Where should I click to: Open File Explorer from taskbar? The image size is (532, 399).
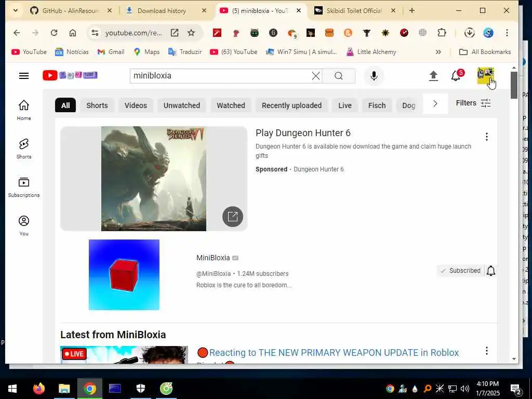click(64, 388)
